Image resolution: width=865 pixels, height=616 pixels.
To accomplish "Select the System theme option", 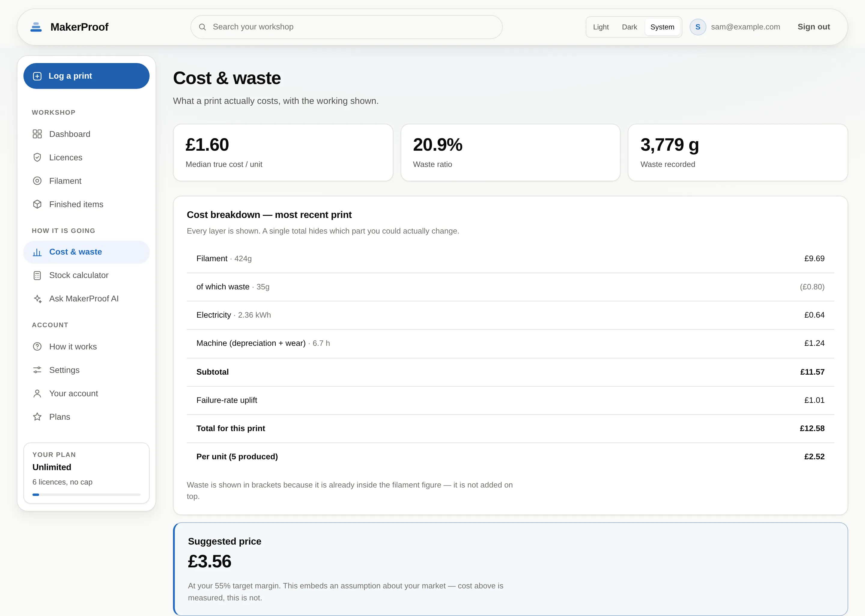I will 662,27.
